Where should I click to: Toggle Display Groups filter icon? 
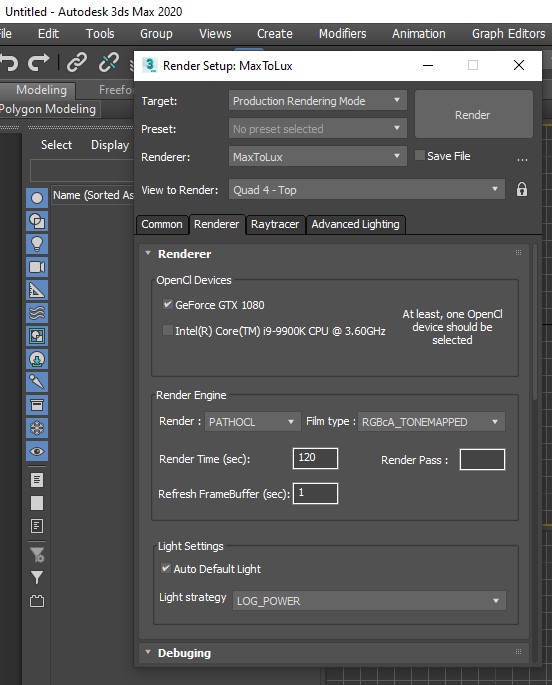pos(37,336)
